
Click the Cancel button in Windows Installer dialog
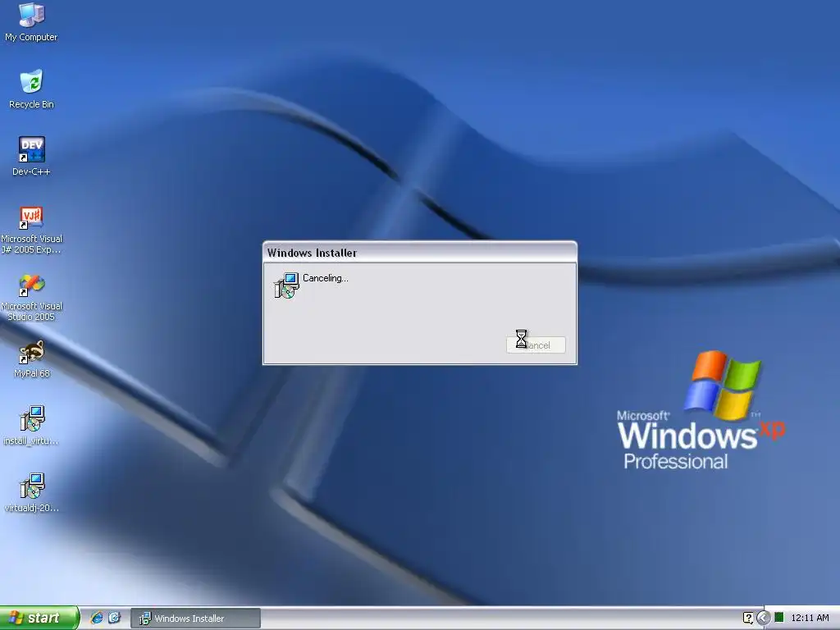pos(536,345)
